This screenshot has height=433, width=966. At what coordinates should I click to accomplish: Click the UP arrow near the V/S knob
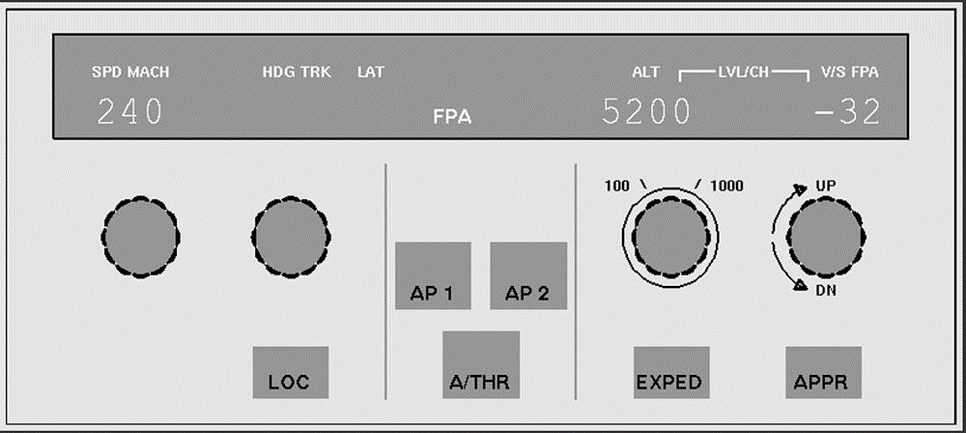point(800,189)
